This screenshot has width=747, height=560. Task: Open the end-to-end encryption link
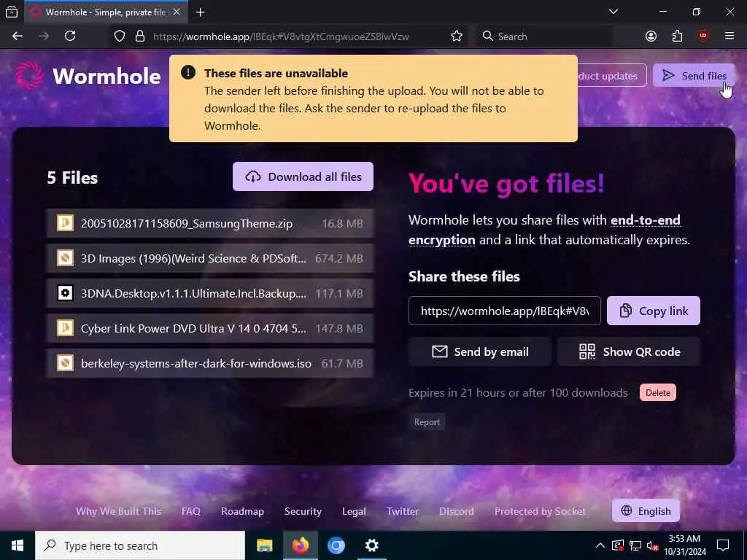544,230
